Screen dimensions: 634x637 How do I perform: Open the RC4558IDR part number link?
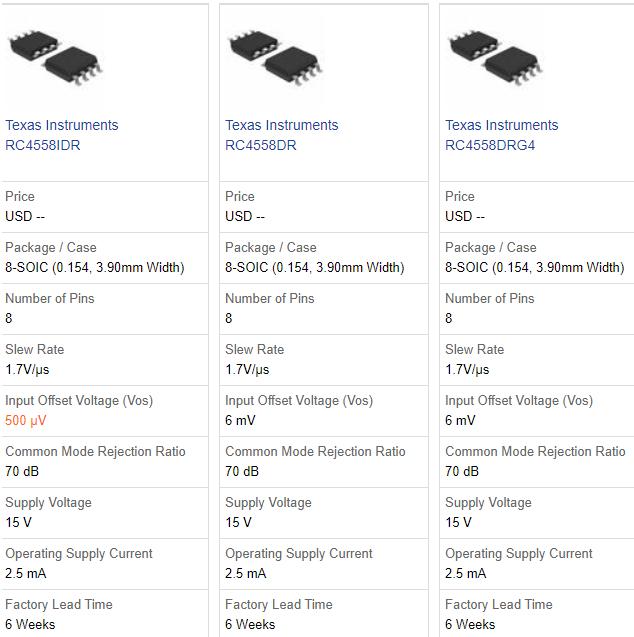coord(43,145)
